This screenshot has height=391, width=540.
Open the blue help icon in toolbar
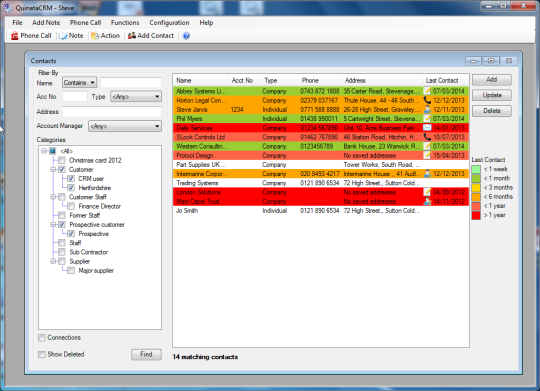(186, 36)
